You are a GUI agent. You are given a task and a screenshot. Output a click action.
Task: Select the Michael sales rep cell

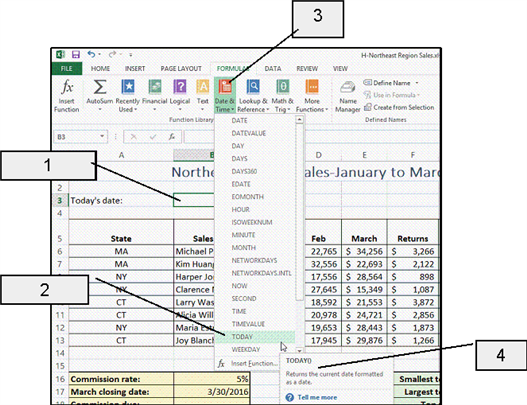[x=194, y=251]
